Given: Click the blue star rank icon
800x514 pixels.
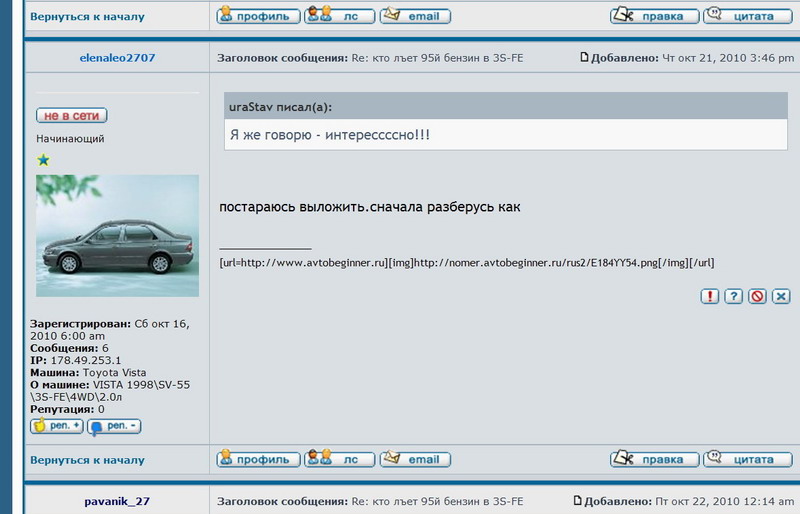Looking at the screenshot, I should 43,160.
